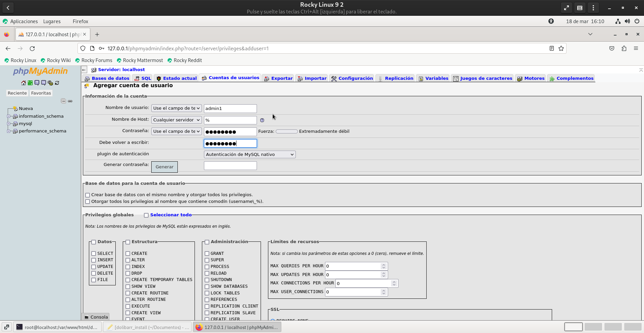Collapse all navigation tree items icon

(x=63, y=101)
